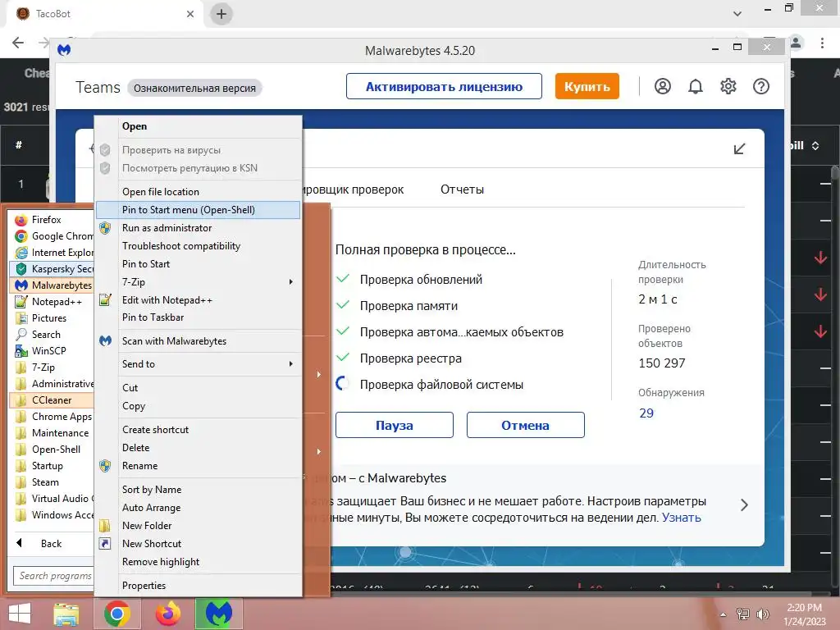Choose Remove highlight
This screenshot has height=630, width=840.
pos(198,562)
